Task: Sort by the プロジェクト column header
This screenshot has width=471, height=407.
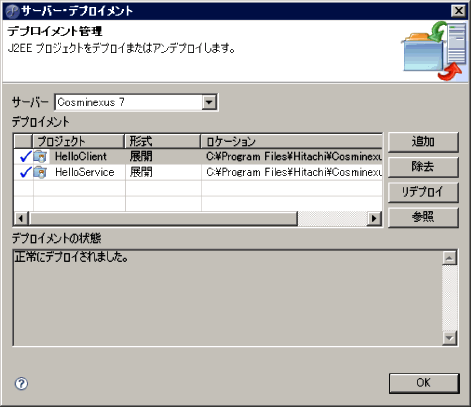Action: point(78,141)
